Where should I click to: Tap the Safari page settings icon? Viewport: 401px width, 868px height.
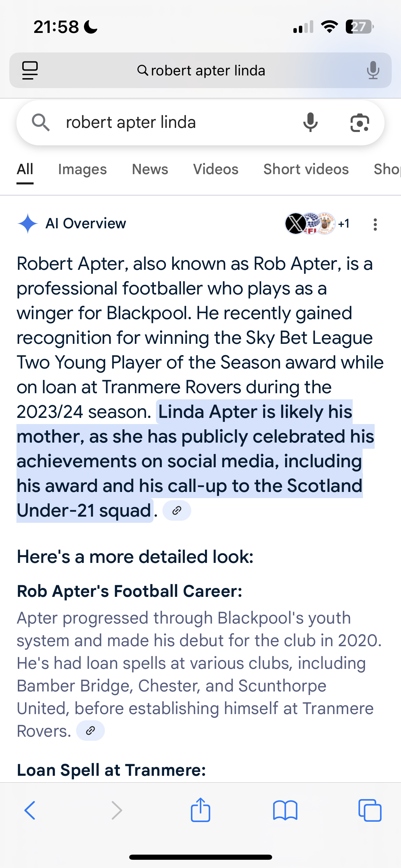30,70
